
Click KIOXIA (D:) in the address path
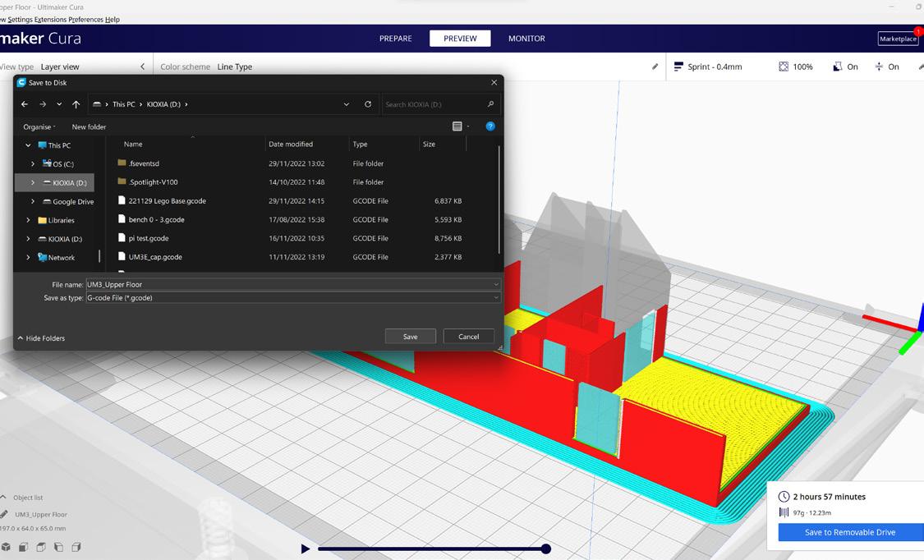[163, 104]
